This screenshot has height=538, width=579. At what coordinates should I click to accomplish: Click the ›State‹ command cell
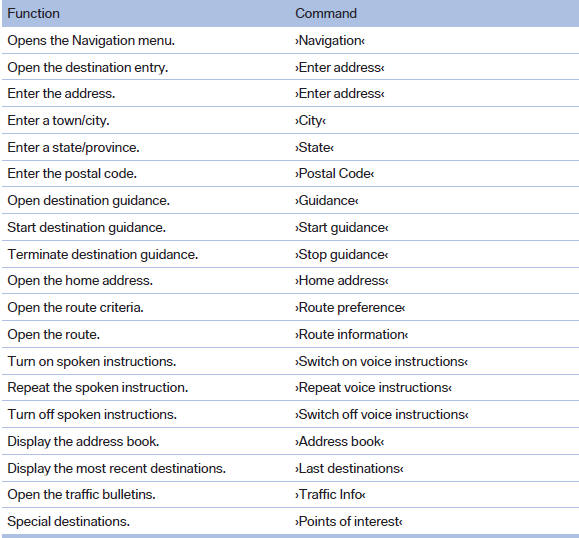click(314, 147)
